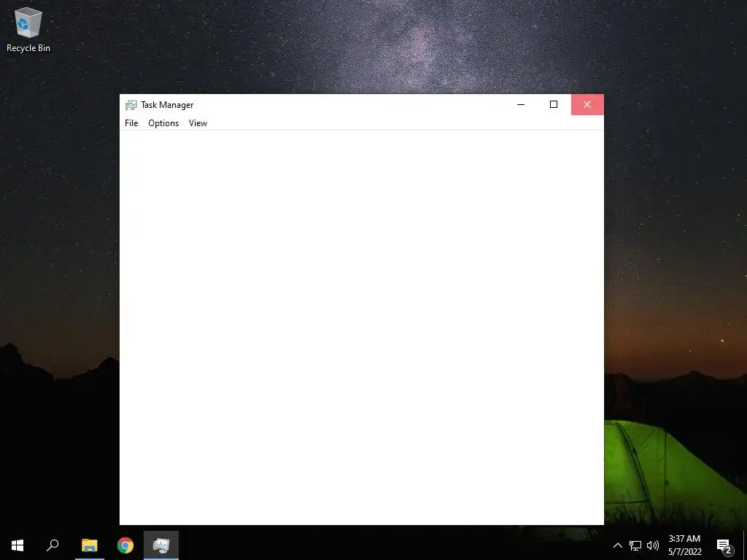Click the Show Desktop sliver on the taskbar
Image resolution: width=747 pixels, height=560 pixels.
tap(745, 545)
